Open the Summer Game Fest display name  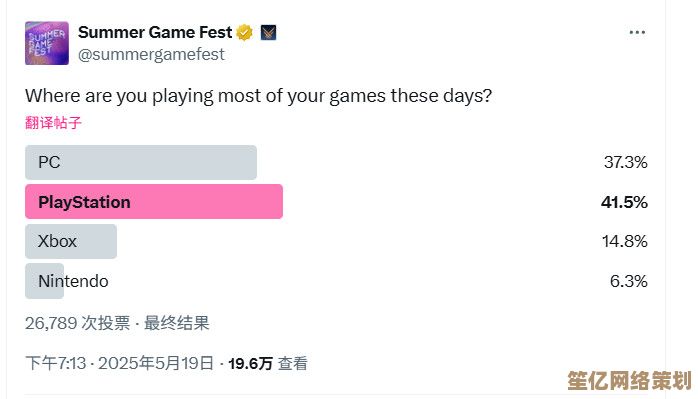[x=155, y=33]
